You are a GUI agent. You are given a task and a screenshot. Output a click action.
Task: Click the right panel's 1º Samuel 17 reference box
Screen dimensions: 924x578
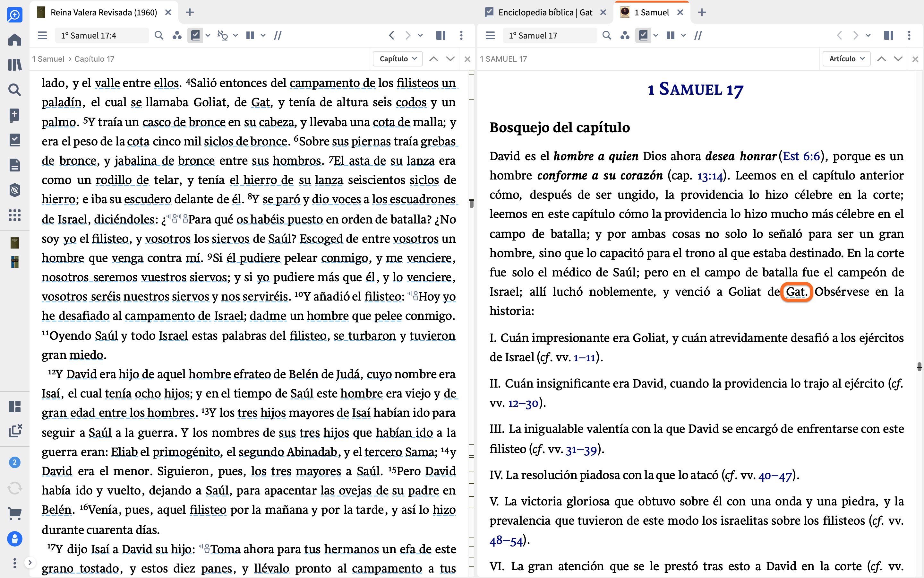550,36
